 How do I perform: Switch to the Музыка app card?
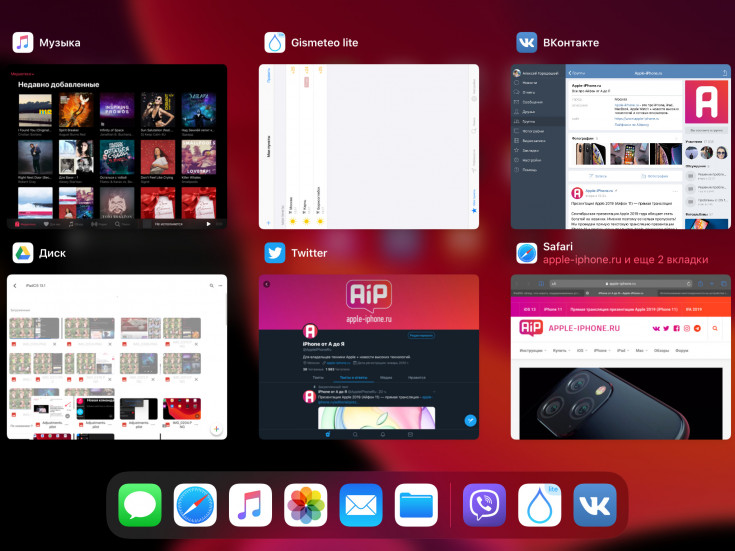tap(117, 147)
